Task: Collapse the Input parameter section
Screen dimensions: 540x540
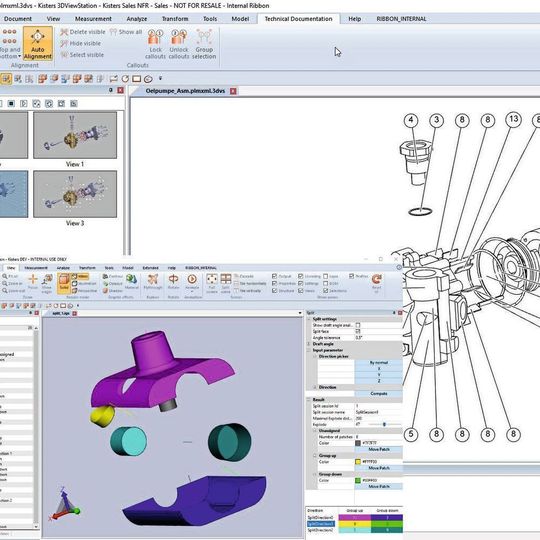Action: click(308, 350)
